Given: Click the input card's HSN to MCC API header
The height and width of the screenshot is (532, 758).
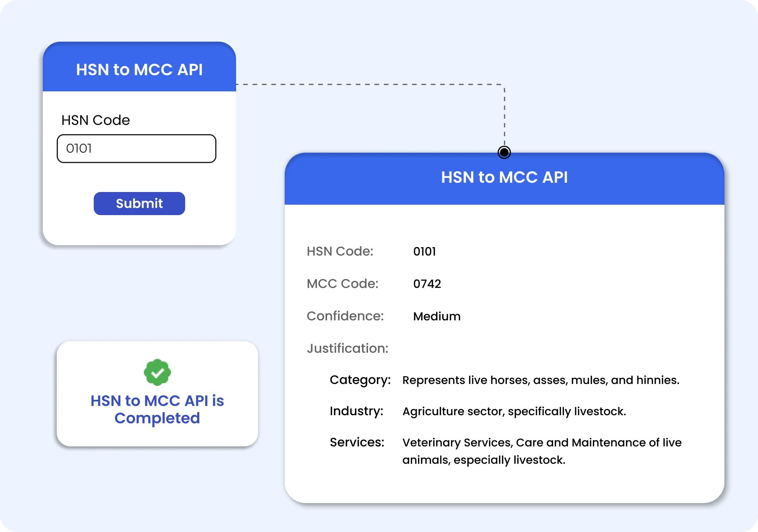Looking at the screenshot, I should click(139, 70).
